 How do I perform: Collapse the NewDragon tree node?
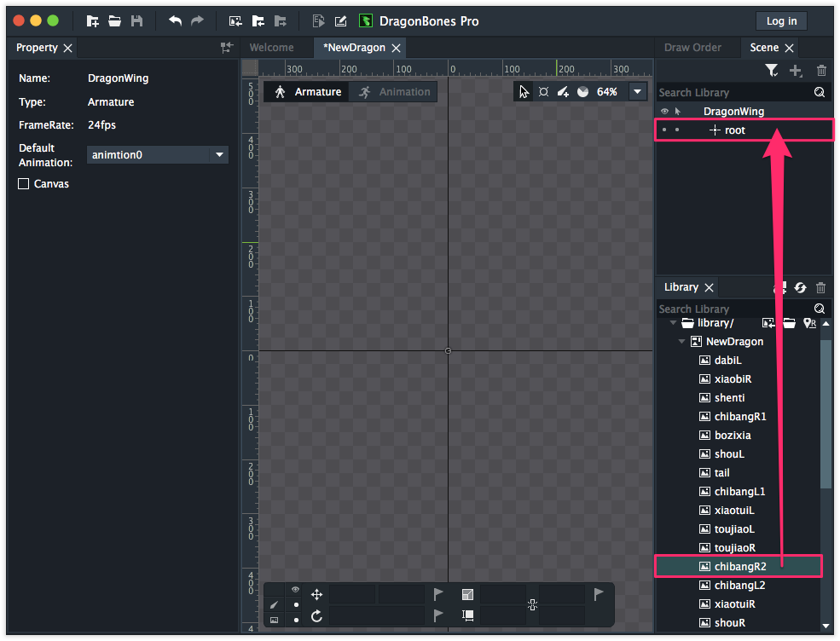(x=681, y=341)
